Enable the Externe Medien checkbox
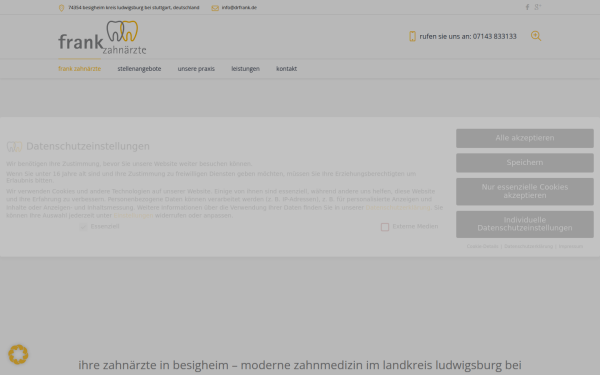This screenshot has height=375, width=600. click(x=385, y=227)
